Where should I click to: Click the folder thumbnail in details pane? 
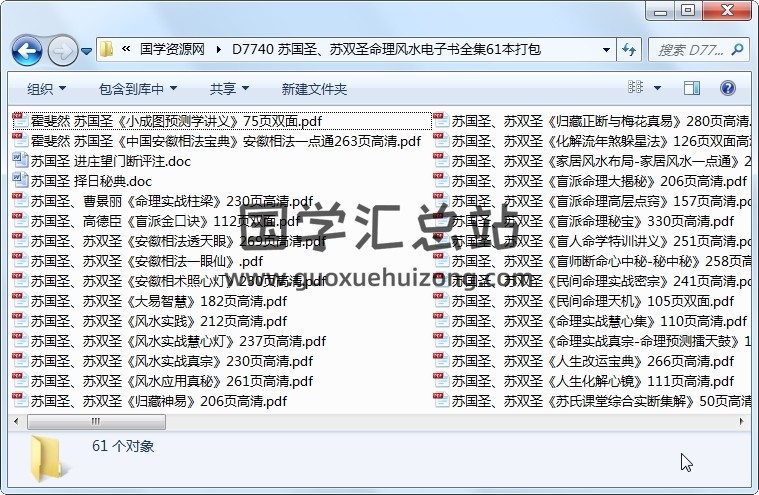point(47,459)
